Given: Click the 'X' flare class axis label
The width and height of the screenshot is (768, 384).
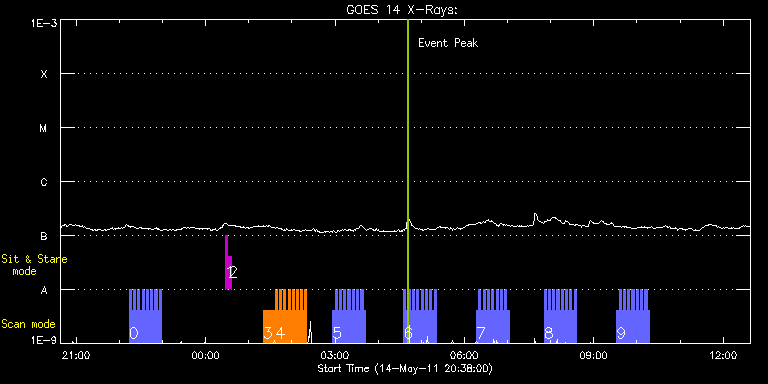Looking at the screenshot, I should [44, 74].
